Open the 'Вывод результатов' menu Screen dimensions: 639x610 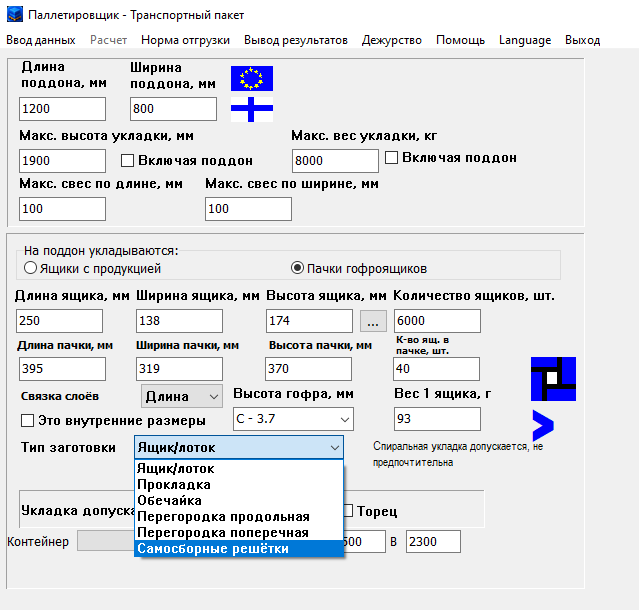(x=296, y=40)
